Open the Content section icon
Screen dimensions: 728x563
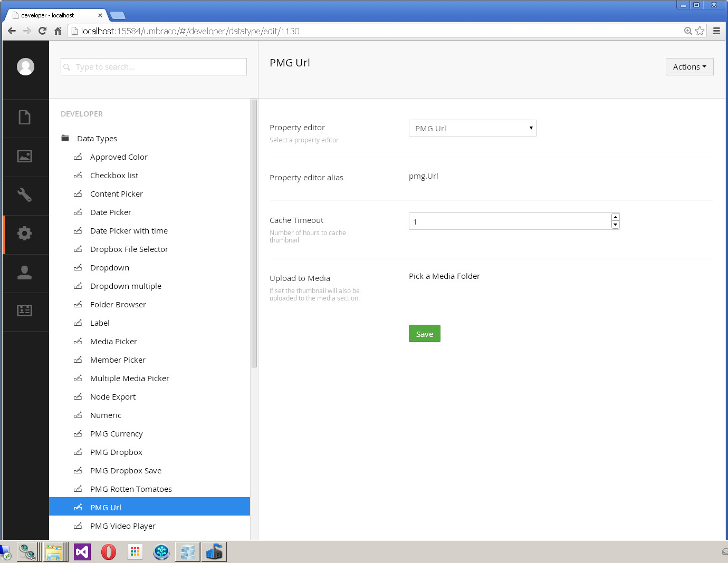25,117
